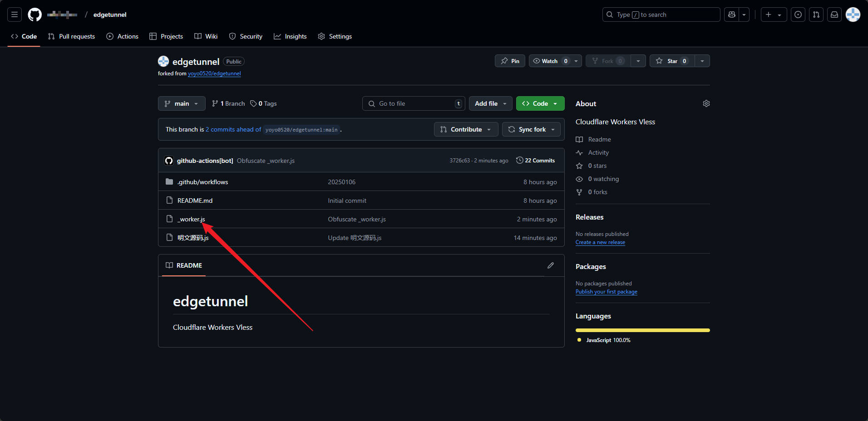This screenshot has height=421, width=868.
Task: Open upstream yoyo0520/edgetunnel link
Action: pos(214,73)
